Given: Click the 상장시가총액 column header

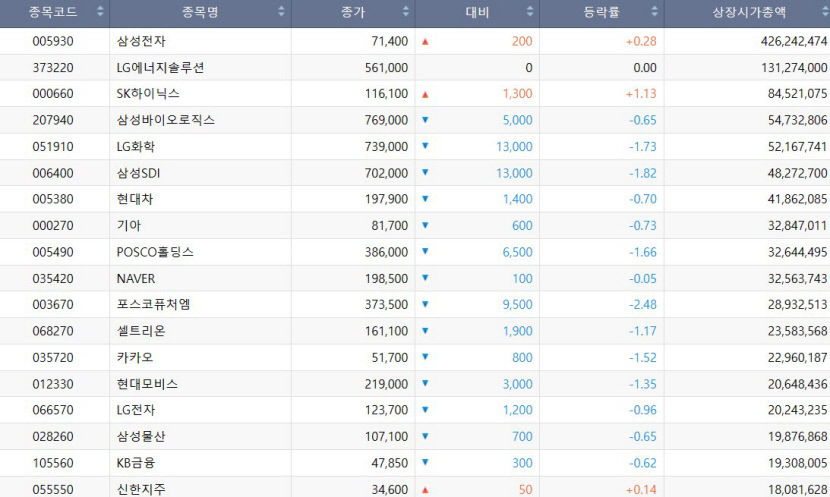Looking at the screenshot, I should click(x=747, y=13).
